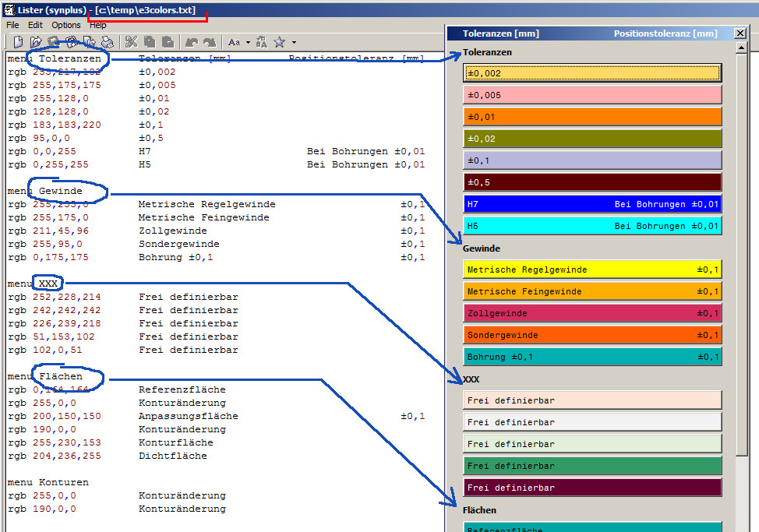Open the Options menu
This screenshot has width=759, height=532.
(x=65, y=25)
